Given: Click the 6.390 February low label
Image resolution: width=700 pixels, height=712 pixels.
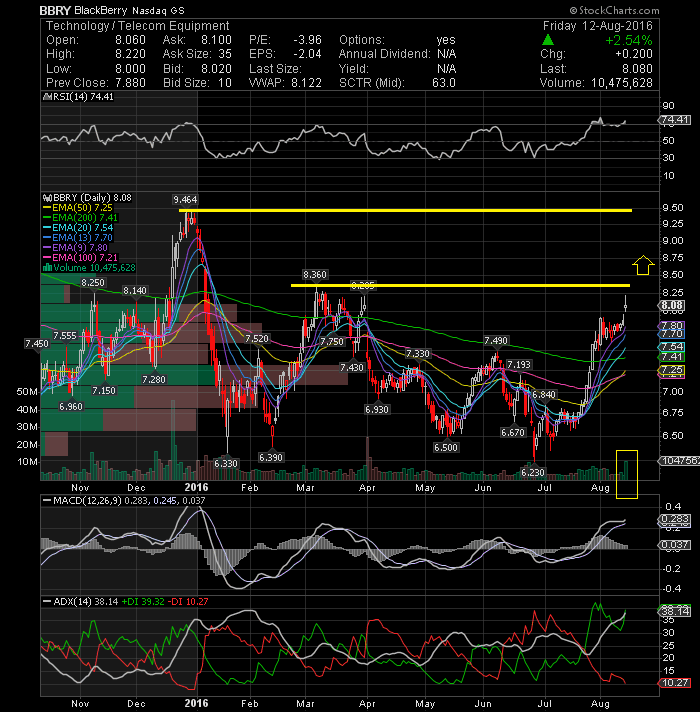Looking at the screenshot, I should point(271,457).
